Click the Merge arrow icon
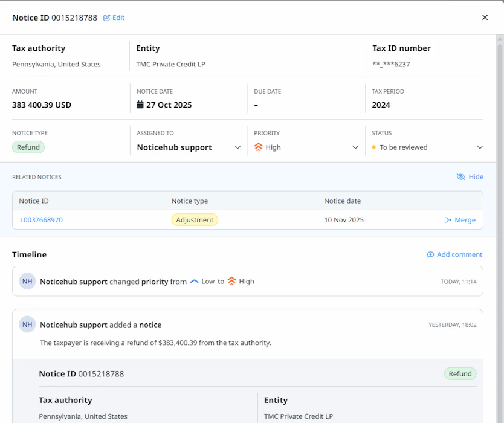This screenshot has height=423, width=504. (448, 220)
